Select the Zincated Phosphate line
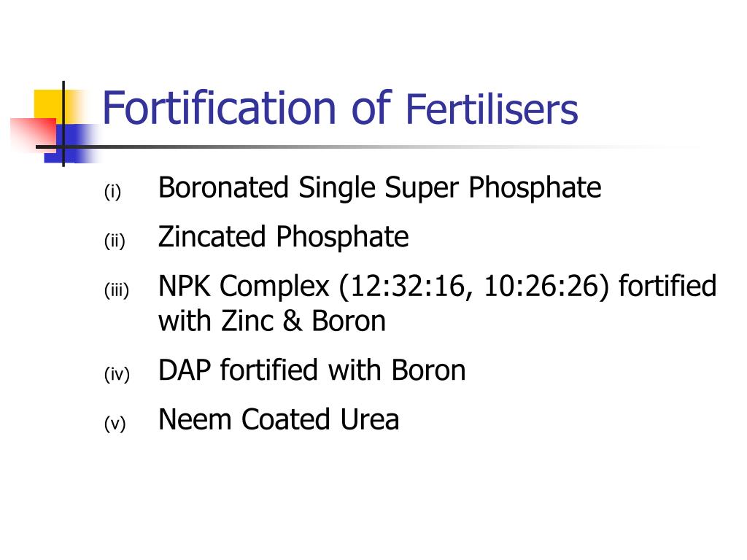This screenshot has width=747, height=560. click(284, 238)
